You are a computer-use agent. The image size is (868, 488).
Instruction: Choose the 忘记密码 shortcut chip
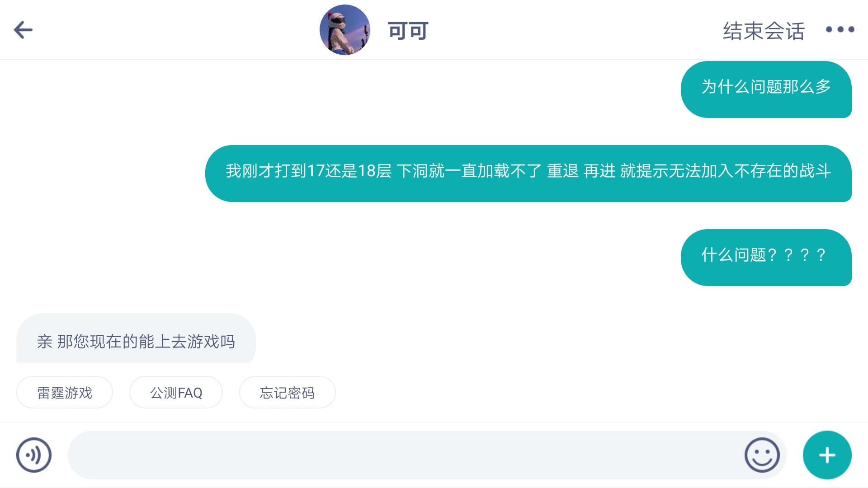pyautogui.click(x=287, y=392)
